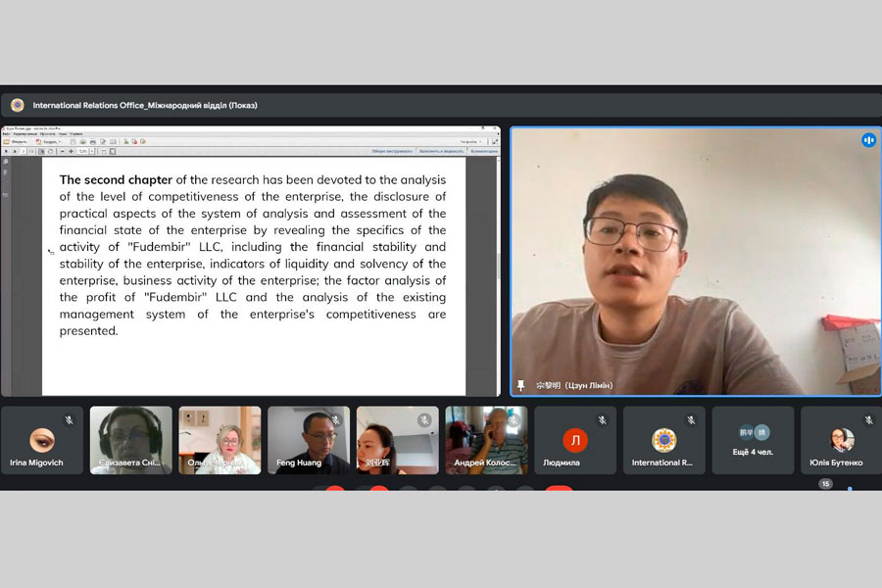Open Андрей Колос's participant video tile

(486, 440)
